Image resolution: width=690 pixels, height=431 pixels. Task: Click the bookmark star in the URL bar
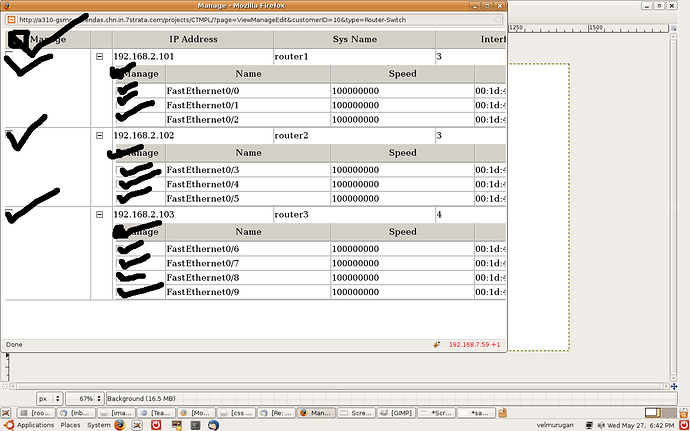point(498,20)
